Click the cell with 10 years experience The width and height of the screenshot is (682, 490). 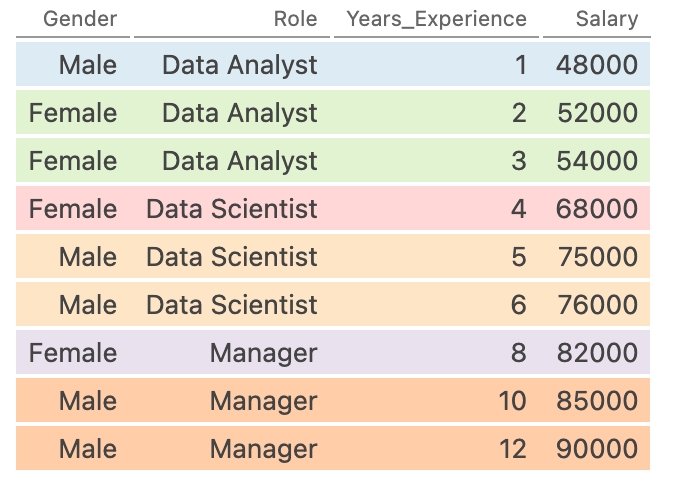512,401
